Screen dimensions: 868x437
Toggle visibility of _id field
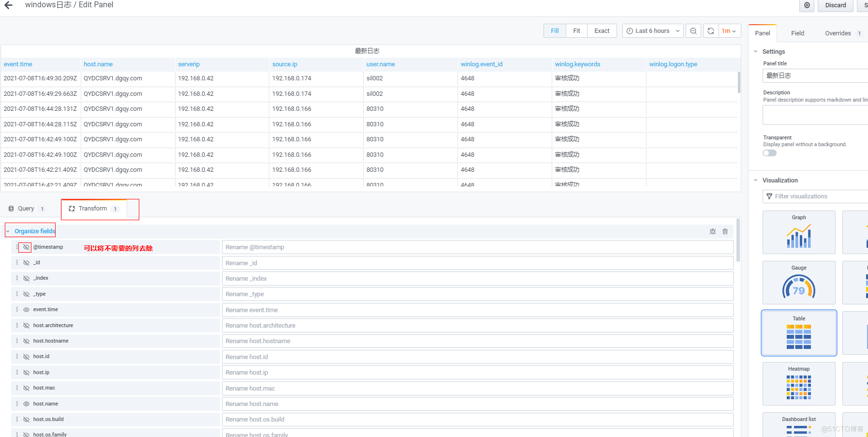pyautogui.click(x=26, y=263)
